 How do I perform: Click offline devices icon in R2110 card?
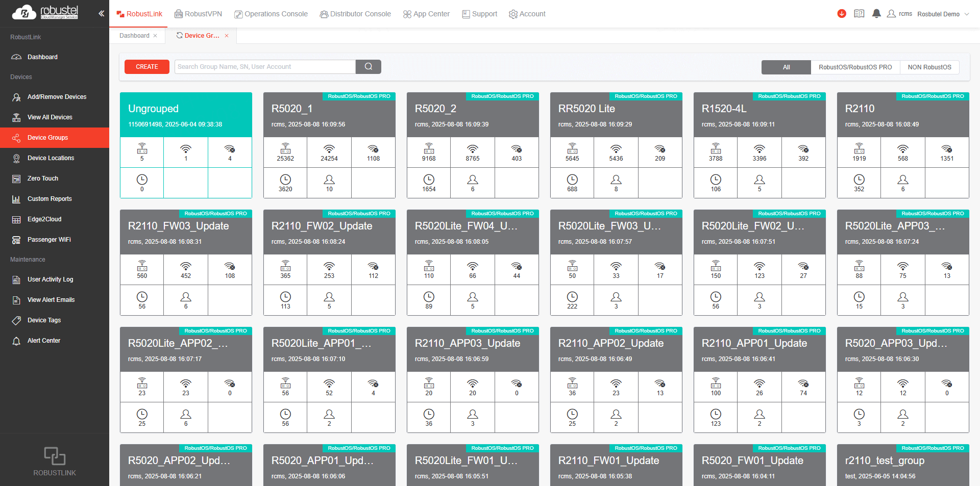point(947,149)
